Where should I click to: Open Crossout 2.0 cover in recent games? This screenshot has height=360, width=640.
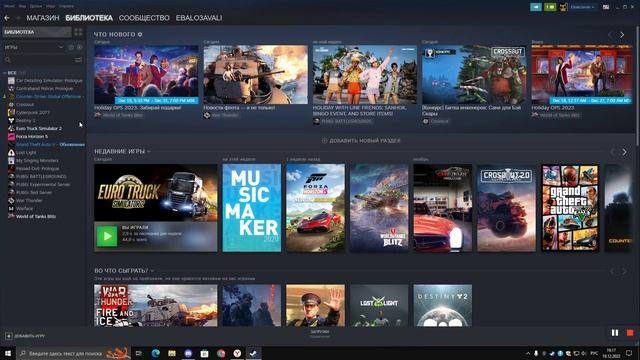pos(507,208)
